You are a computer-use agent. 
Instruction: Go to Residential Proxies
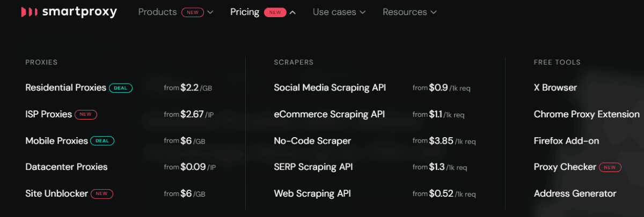[x=65, y=87]
